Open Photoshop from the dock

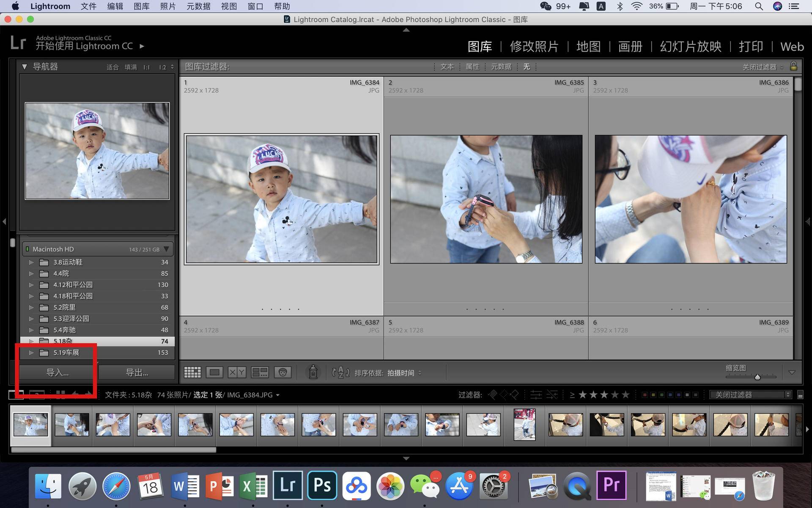click(x=322, y=486)
